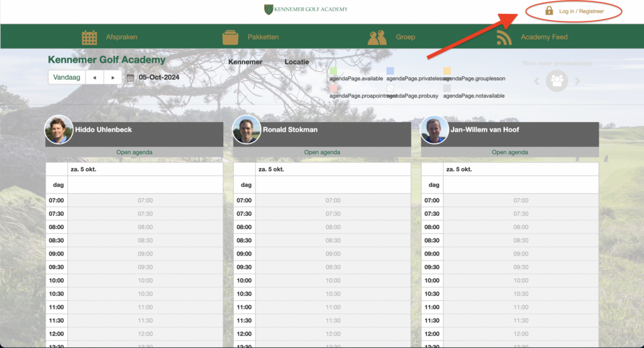Screen dimensions: 644x348
Task: Open the Groep menu item
Action: (406, 37)
